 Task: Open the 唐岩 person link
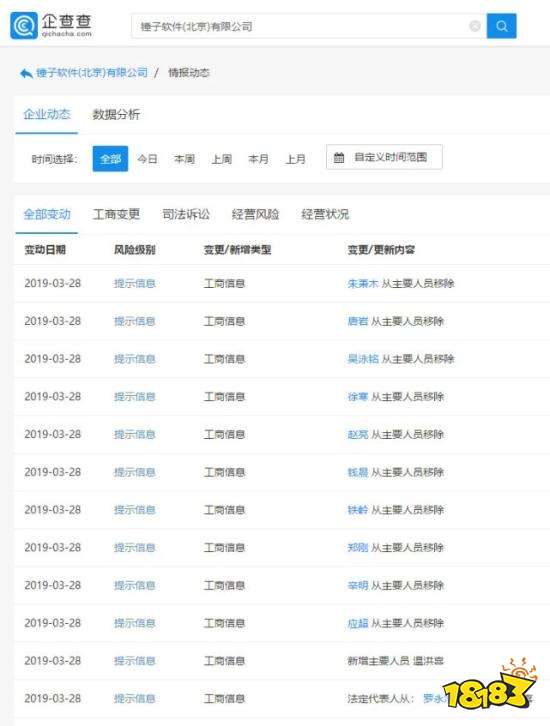click(x=357, y=321)
